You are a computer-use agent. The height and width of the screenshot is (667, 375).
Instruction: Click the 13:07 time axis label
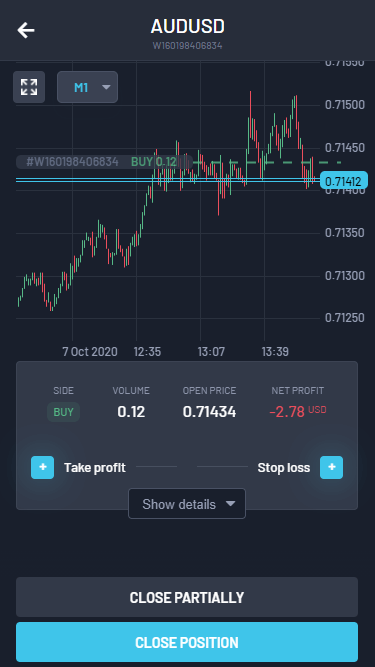click(211, 352)
